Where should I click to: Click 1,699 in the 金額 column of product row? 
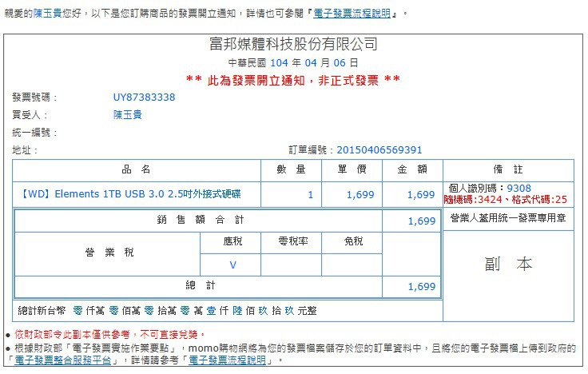(x=421, y=195)
